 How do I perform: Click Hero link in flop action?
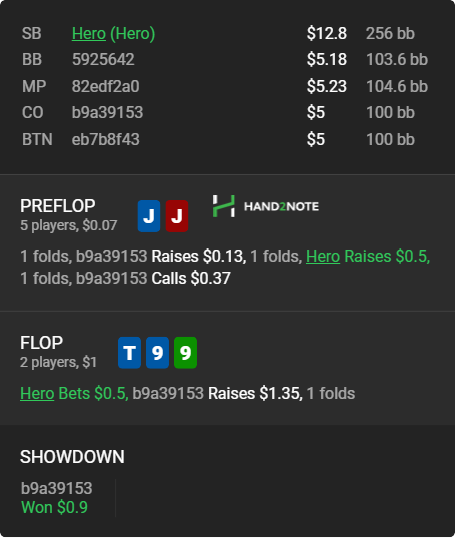[37, 393]
